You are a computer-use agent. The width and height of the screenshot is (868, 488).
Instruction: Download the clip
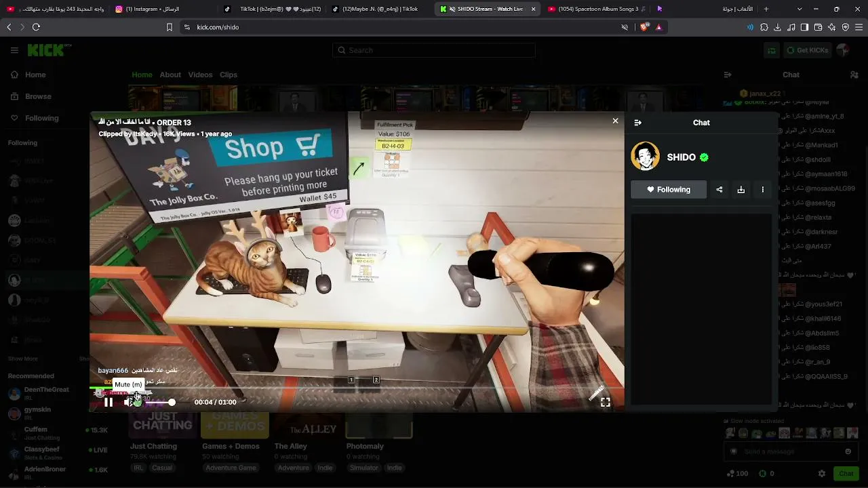coord(741,190)
